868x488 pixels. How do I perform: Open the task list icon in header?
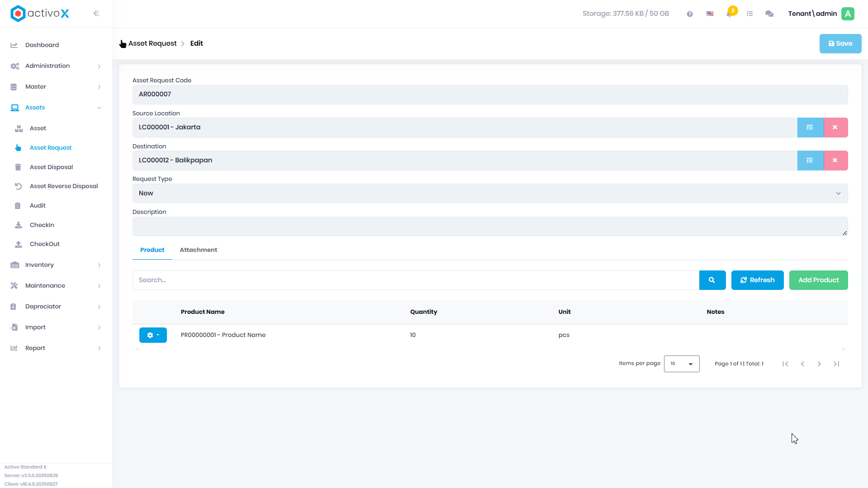[x=750, y=14]
